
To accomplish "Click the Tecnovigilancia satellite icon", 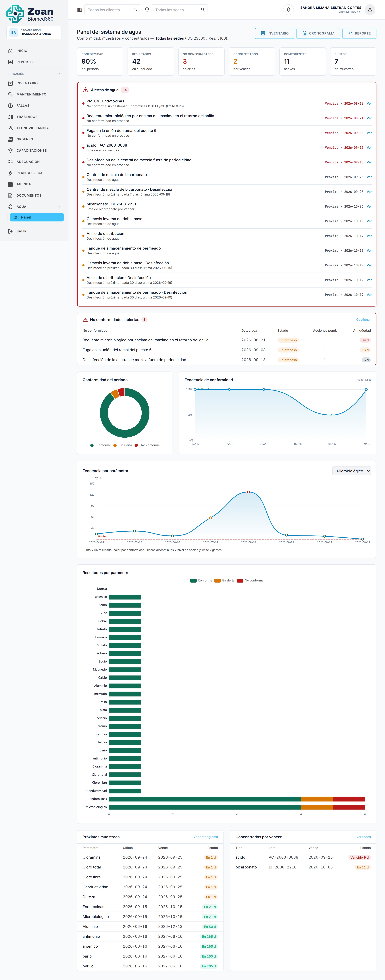I will [x=10, y=128].
